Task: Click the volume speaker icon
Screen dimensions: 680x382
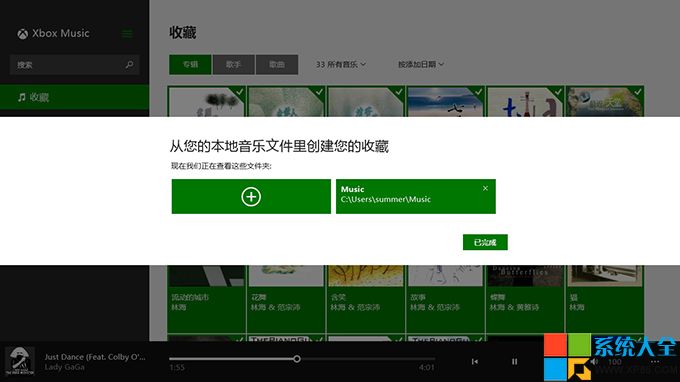Action: pos(595,362)
